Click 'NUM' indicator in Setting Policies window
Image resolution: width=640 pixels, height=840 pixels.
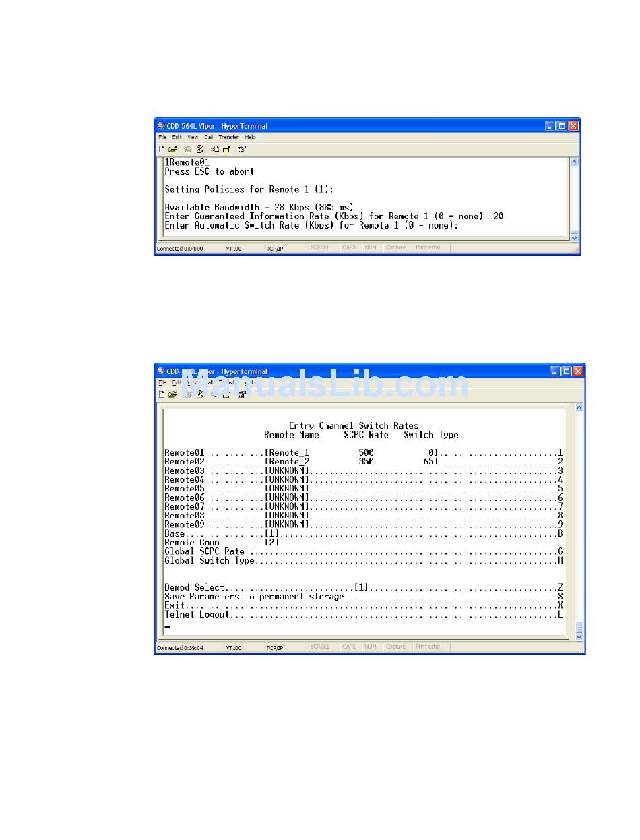point(371,247)
